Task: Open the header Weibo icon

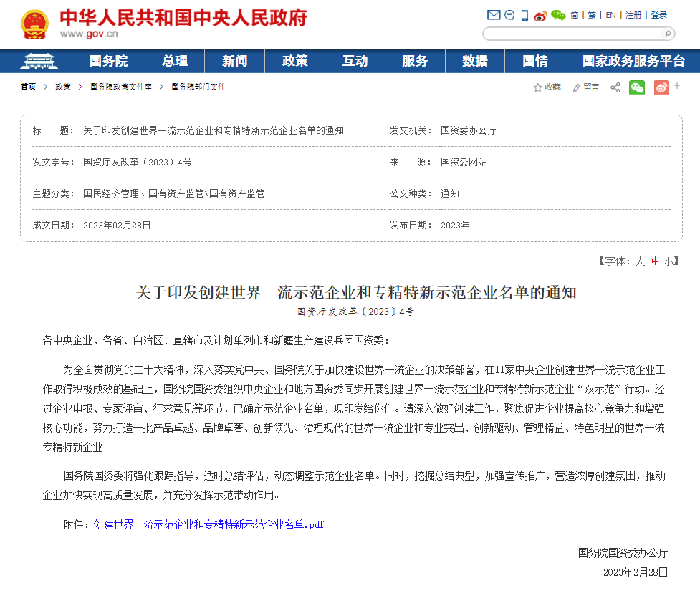Action: tap(540, 16)
